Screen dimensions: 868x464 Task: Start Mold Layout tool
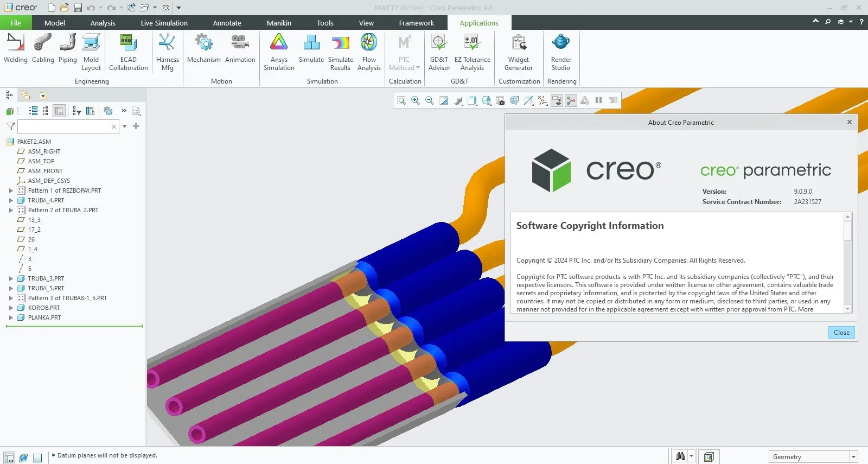[x=91, y=52]
